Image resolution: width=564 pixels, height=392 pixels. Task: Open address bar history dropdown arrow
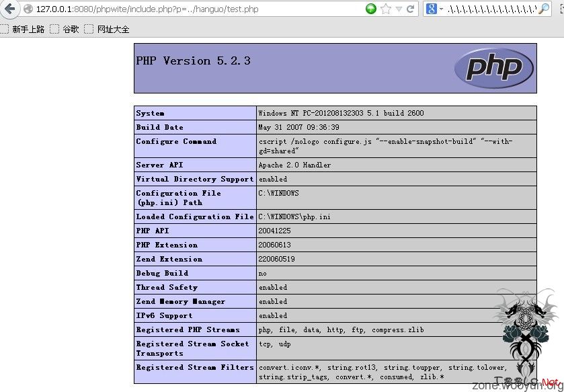point(399,9)
